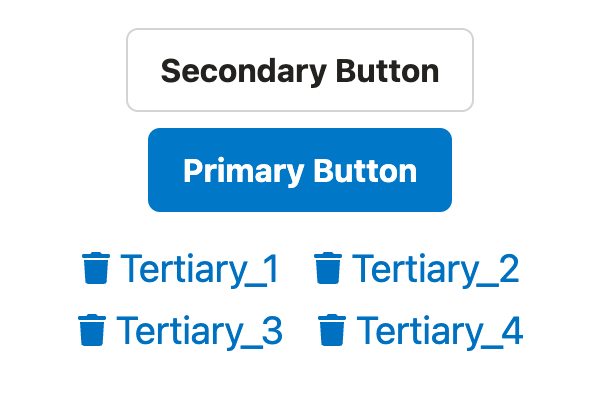Click the trash icon beside Tertiary_2
This screenshot has width=600, height=400.
(x=328, y=269)
